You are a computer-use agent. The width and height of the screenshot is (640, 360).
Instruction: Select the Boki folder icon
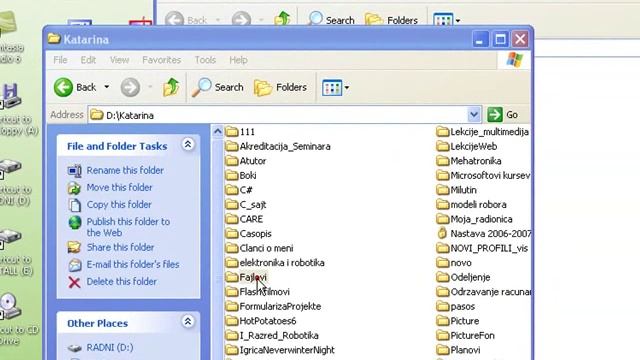coord(232,176)
